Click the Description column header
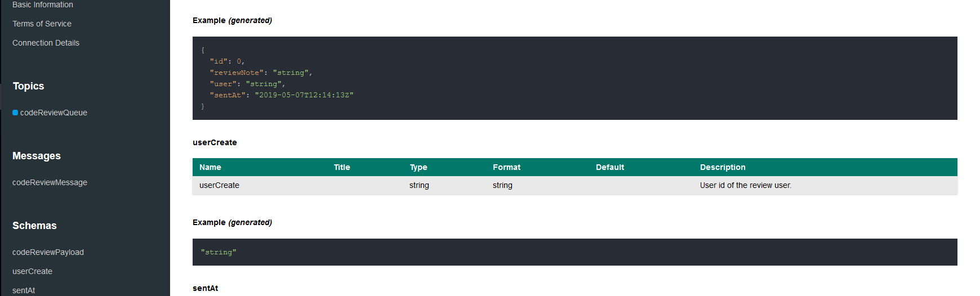Screen dimensions: 980x296 coord(723,167)
